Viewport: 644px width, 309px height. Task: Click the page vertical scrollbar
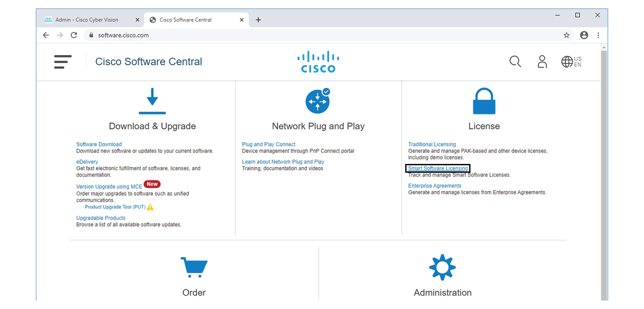pos(604,175)
